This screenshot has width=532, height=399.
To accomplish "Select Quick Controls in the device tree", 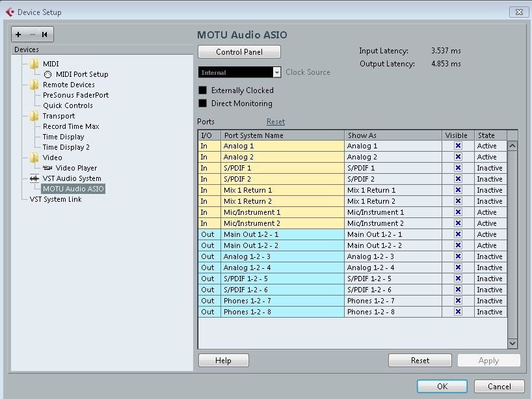I will click(68, 105).
